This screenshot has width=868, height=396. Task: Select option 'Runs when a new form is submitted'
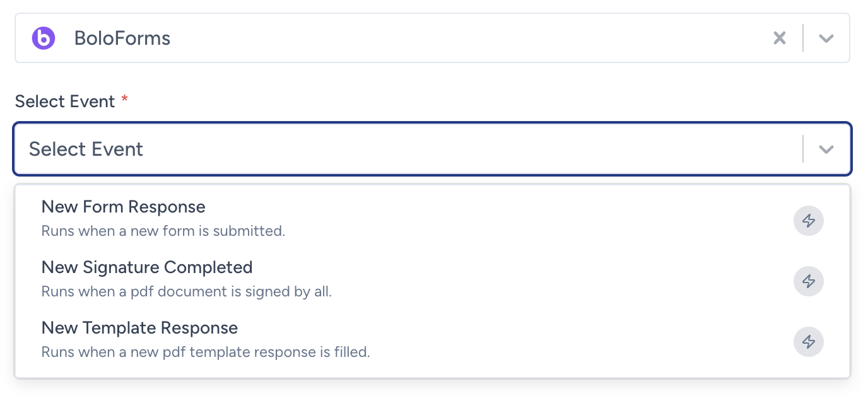(x=163, y=231)
